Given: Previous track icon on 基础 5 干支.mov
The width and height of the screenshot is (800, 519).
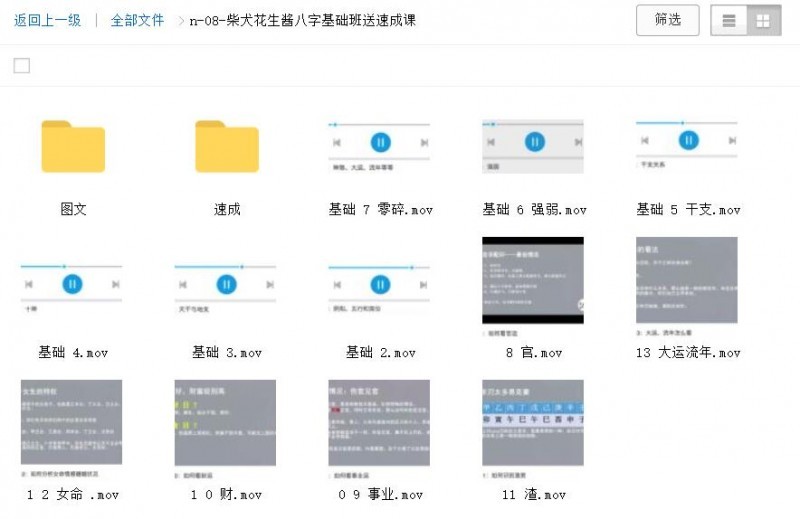Looking at the screenshot, I should [645, 140].
